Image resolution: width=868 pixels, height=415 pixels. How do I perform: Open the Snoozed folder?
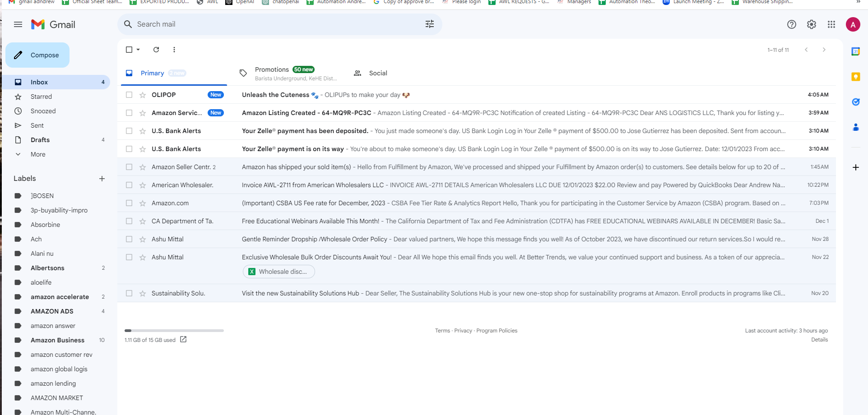(x=56, y=111)
